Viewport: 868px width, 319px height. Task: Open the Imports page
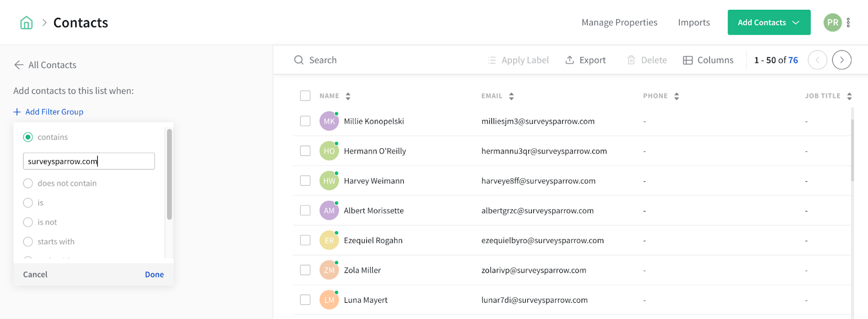(x=694, y=22)
